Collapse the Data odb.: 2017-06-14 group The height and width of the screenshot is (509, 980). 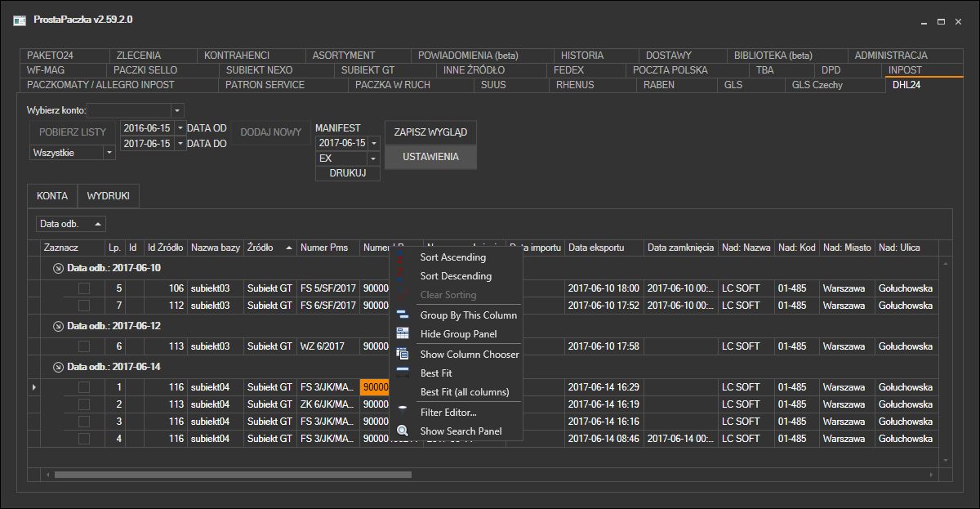coord(58,367)
